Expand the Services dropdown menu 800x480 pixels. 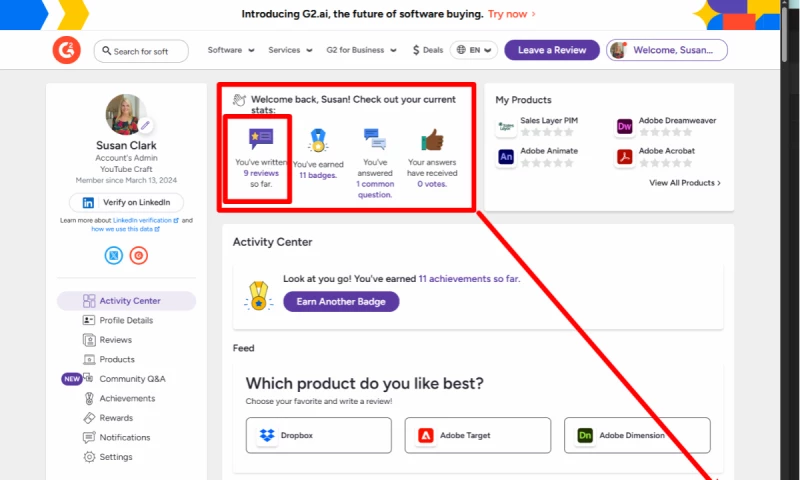291,50
